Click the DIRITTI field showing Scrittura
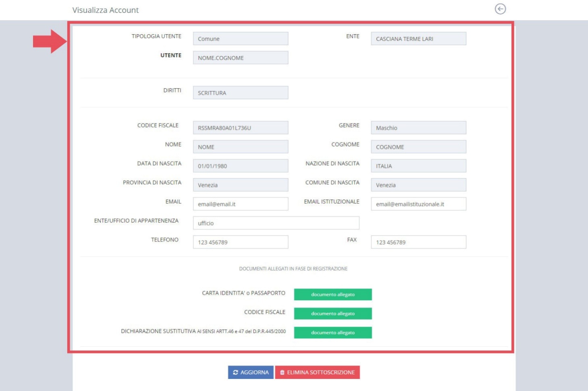588x391 pixels. tap(240, 93)
